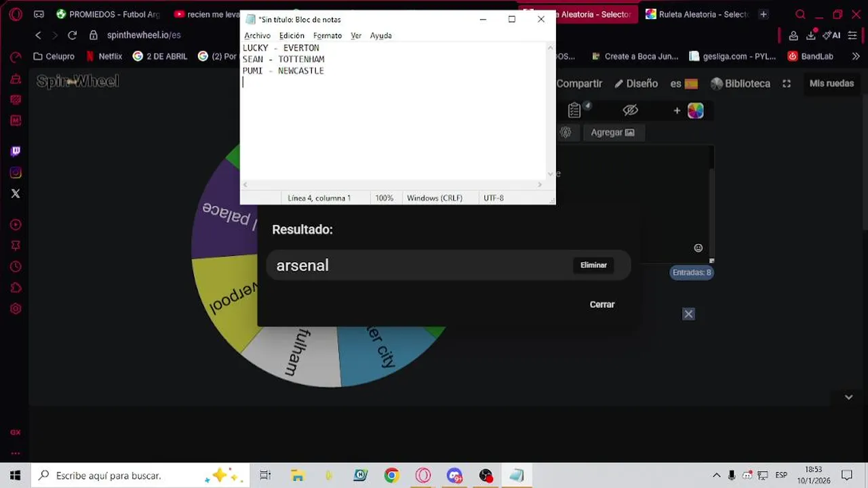Click the rainbow color wheel icon

[x=696, y=110]
